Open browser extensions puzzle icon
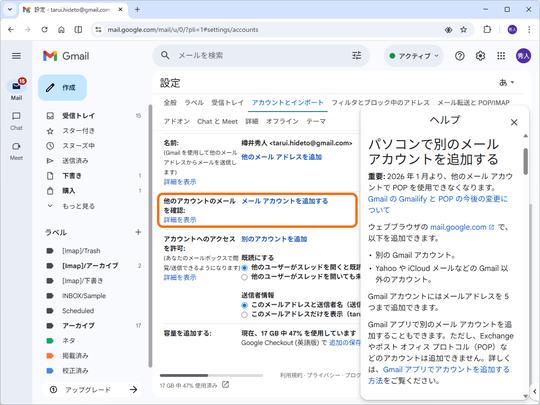Viewport: 540px width, 405px height. pyautogui.click(x=487, y=30)
